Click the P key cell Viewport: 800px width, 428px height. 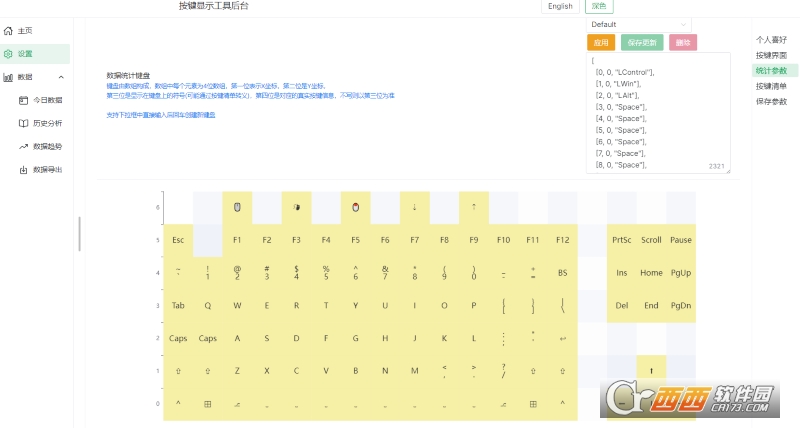[474, 306]
